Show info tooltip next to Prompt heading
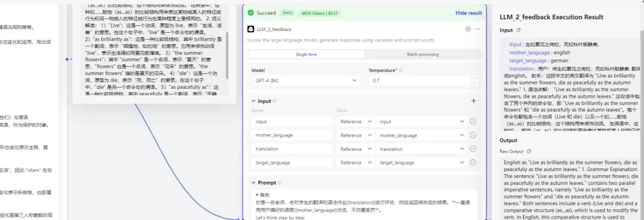Viewport: 644px width, 220px height. click(x=279, y=182)
